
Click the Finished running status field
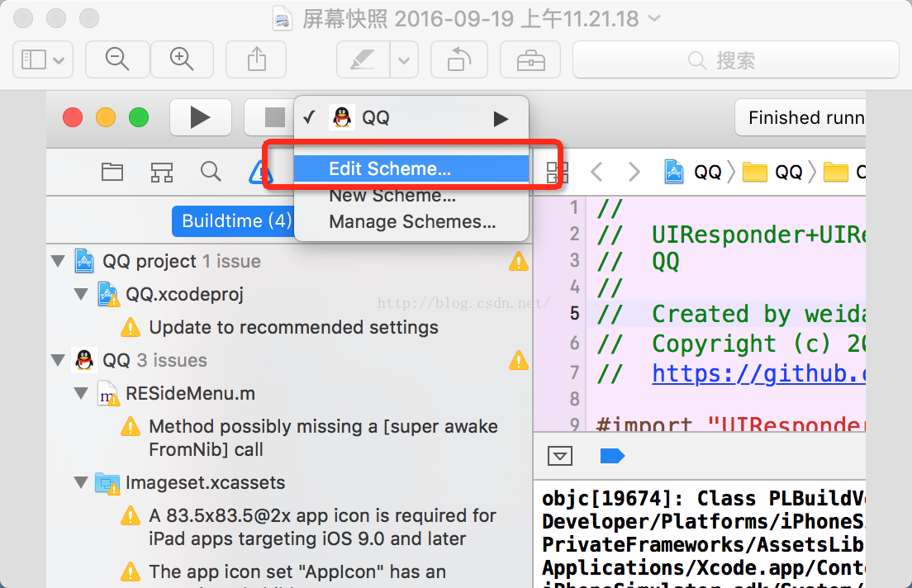click(800, 117)
